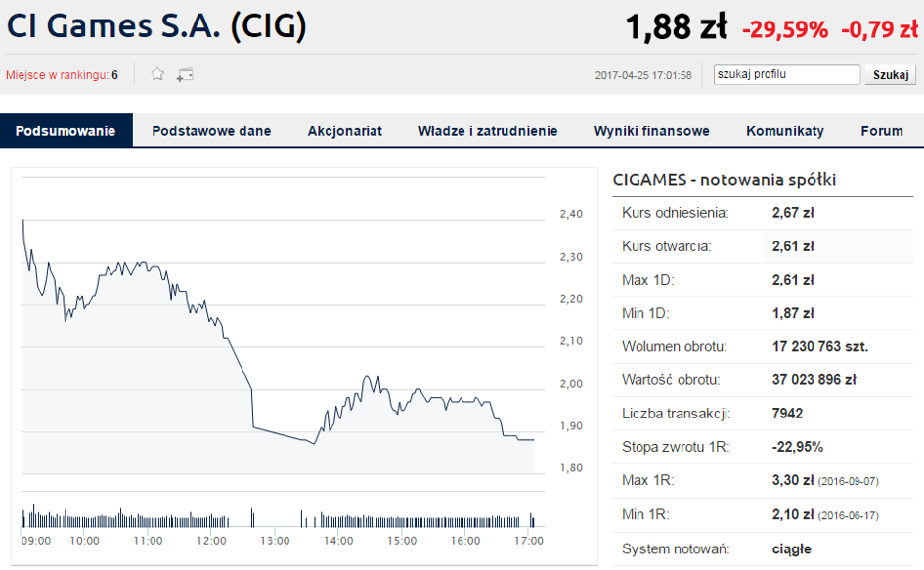This screenshot has height=570, width=924.
Task: Open the Akcjonariat tab
Action: tap(345, 131)
